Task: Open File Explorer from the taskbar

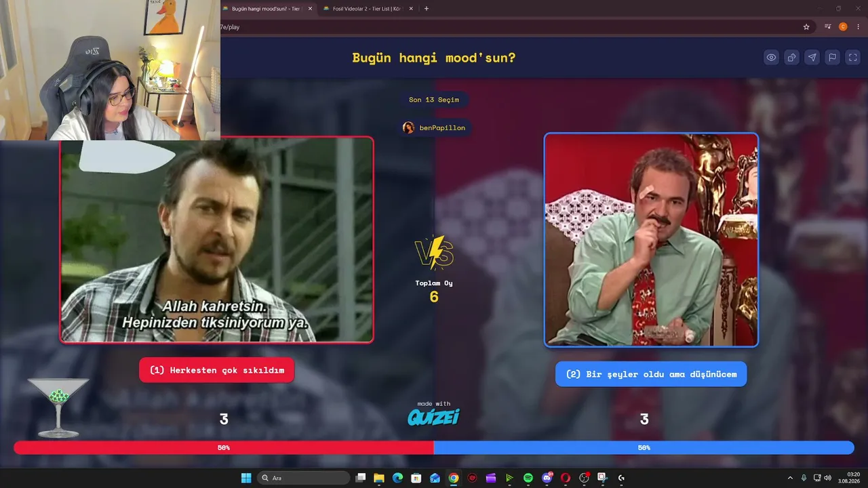Action: coord(379,478)
